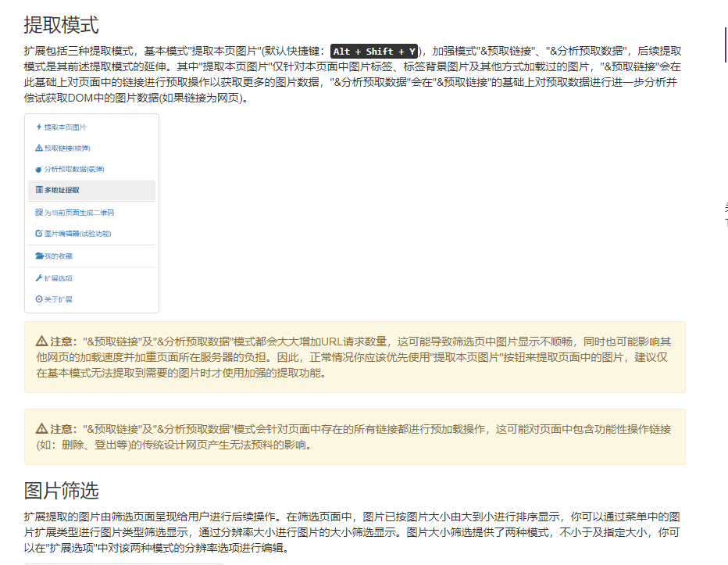Screen dimensions: 728x565
Task: Click warning icon in the 预加载操作 notice
Action: 41,429
